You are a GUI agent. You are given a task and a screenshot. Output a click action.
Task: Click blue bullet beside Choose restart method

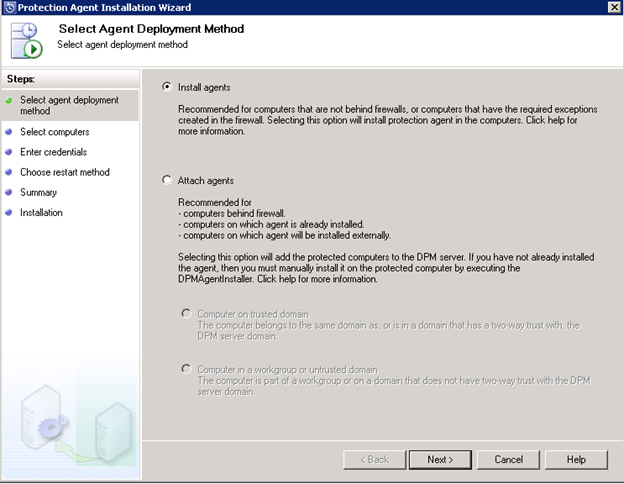9,172
